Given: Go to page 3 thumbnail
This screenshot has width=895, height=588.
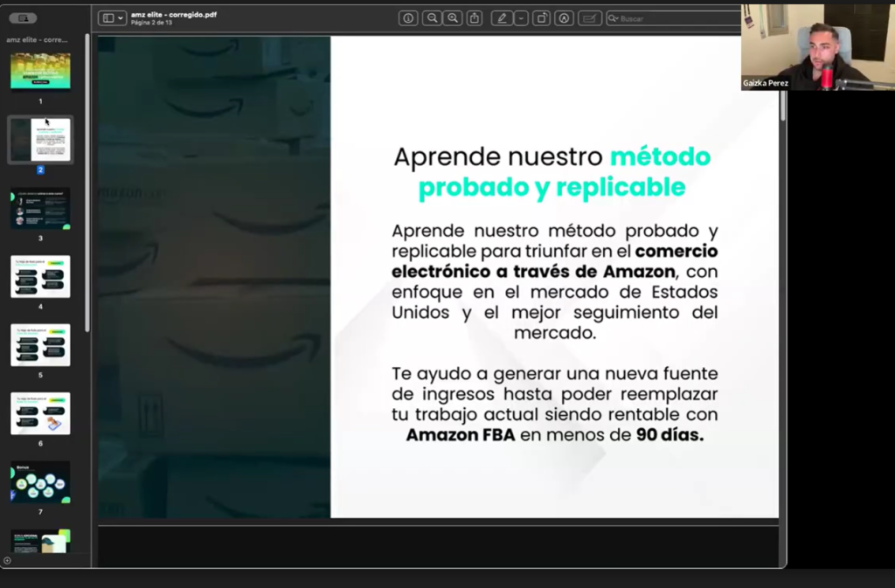Looking at the screenshot, I should pos(40,208).
